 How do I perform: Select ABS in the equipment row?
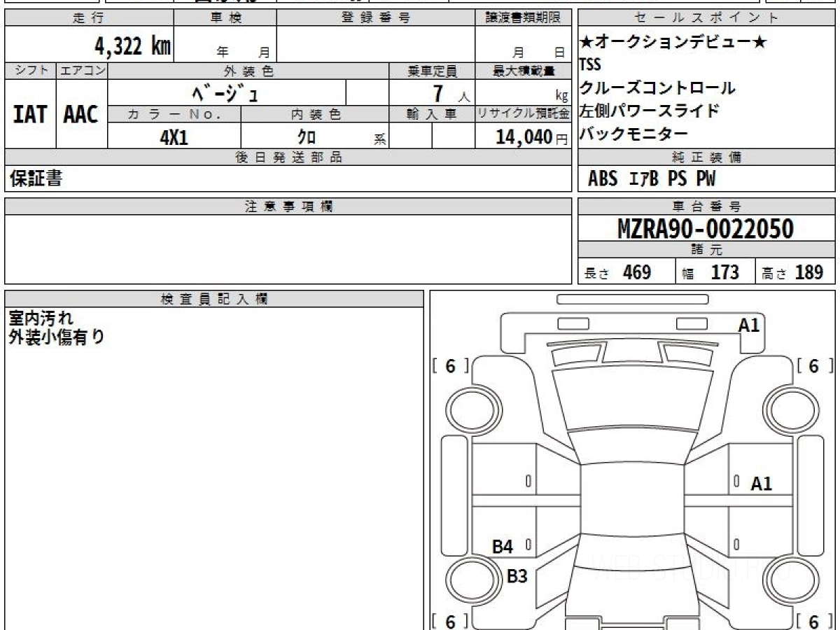click(603, 179)
